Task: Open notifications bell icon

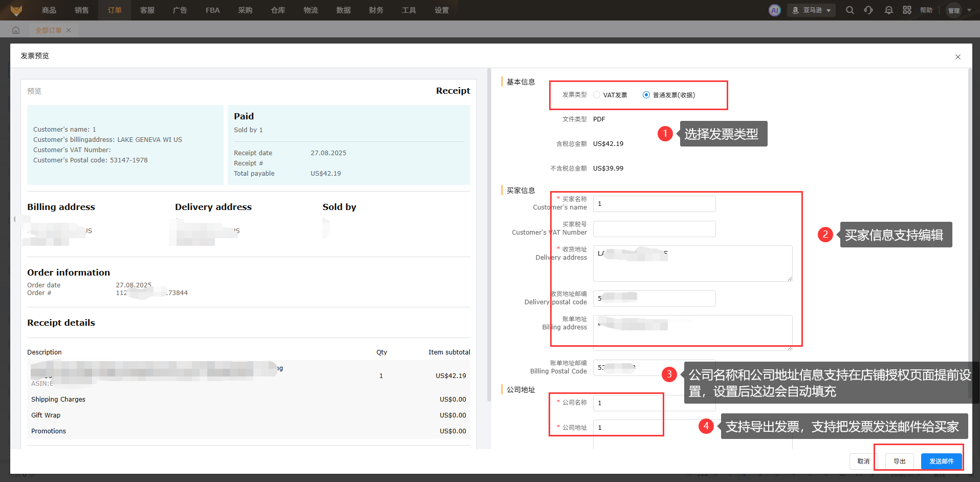Action: coord(888,10)
